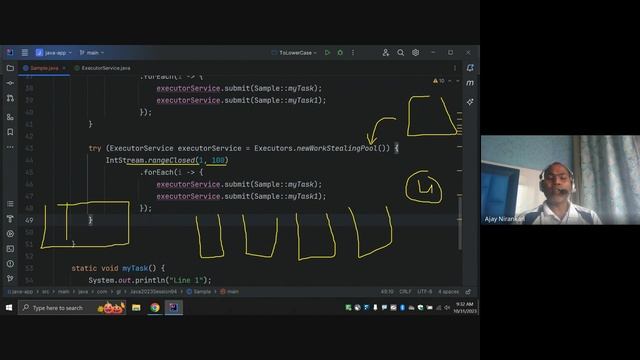Open more run actions vertical dots
The height and width of the screenshot is (360, 640).
click(x=353, y=53)
